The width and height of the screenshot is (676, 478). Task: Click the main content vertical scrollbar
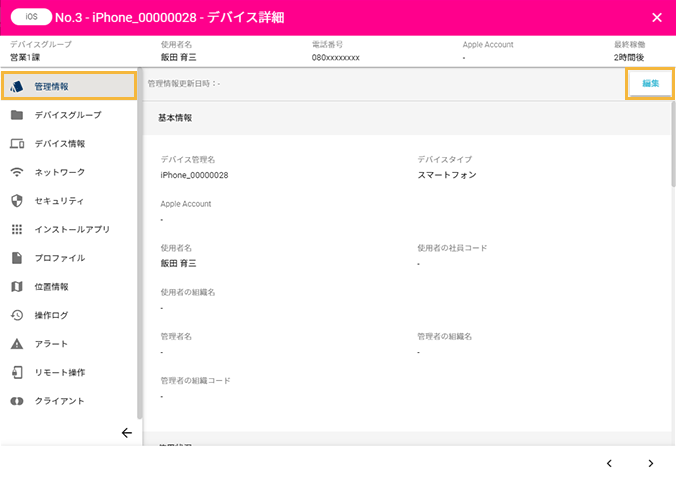[673, 144]
